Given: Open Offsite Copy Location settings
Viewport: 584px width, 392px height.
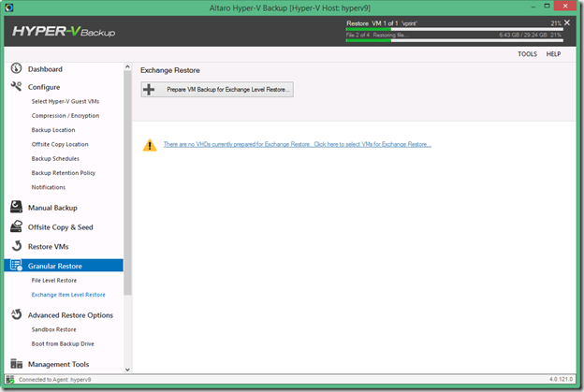Looking at the screenshot, I should click(x=60, y=144).
